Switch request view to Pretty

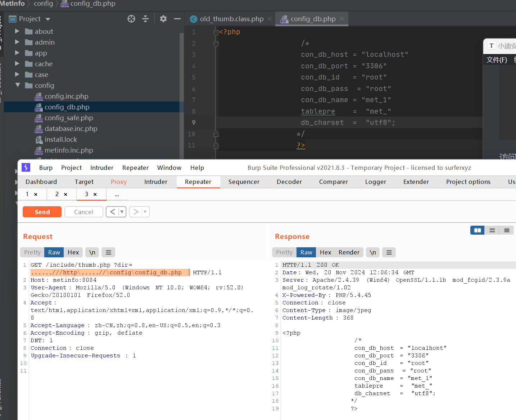pos(32,252)
